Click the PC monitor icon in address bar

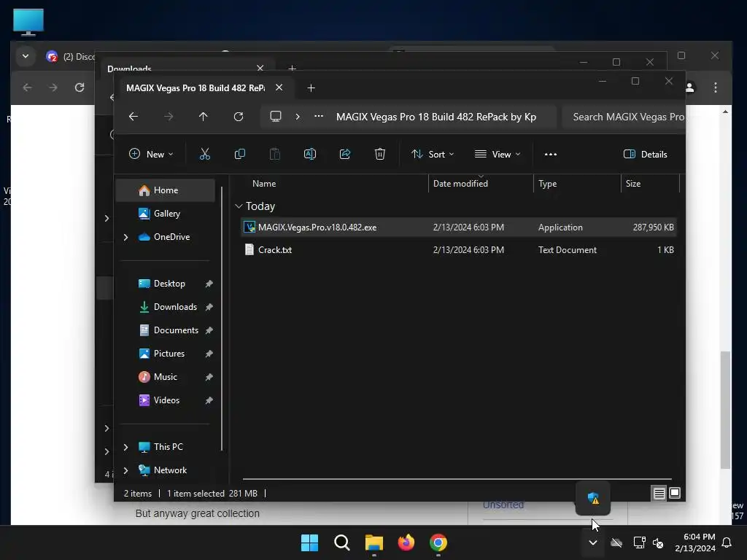click(275, 117)
